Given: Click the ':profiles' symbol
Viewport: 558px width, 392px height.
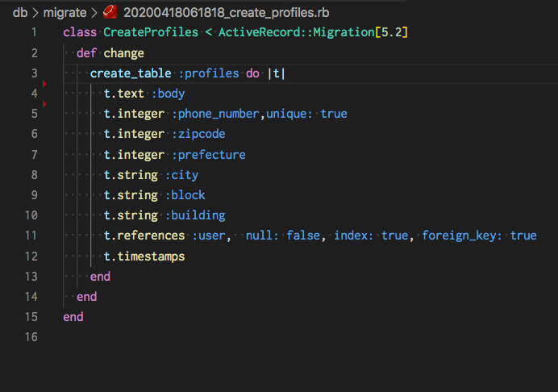Looking at the screenshot, I should (209, 73).
